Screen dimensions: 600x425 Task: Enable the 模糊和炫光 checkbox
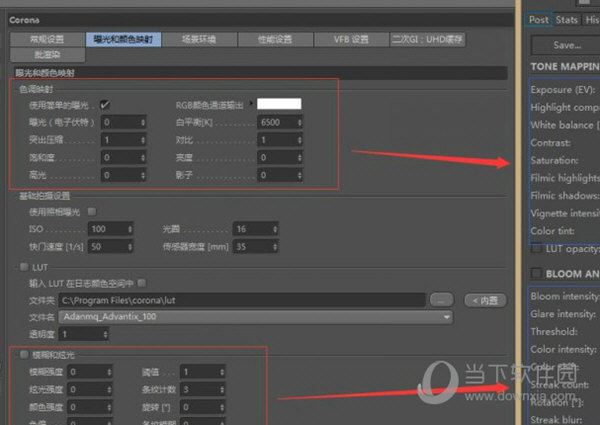pyautogui.click(x=24, y=355)
